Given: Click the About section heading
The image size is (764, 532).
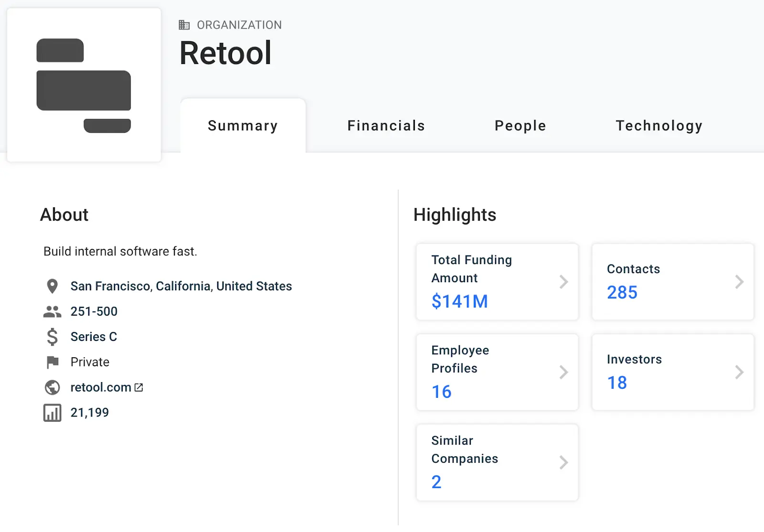Looking at the screenshot, I should tap(64, 215).
